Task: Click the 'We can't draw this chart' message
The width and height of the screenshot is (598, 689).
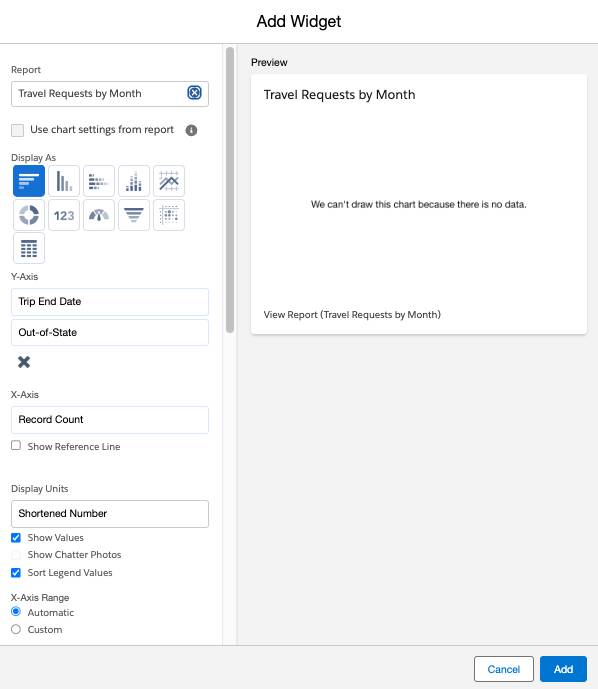Action: point(418,204)
